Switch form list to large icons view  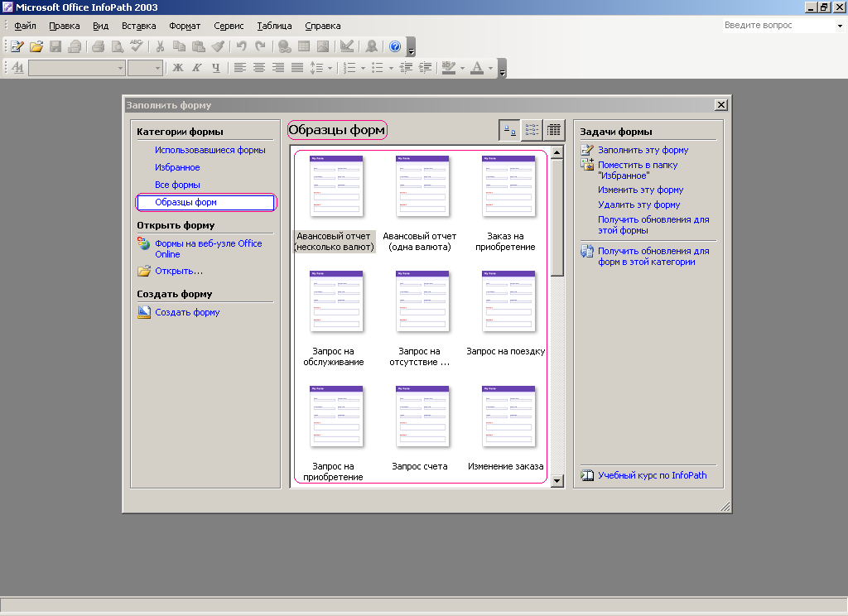509,130
